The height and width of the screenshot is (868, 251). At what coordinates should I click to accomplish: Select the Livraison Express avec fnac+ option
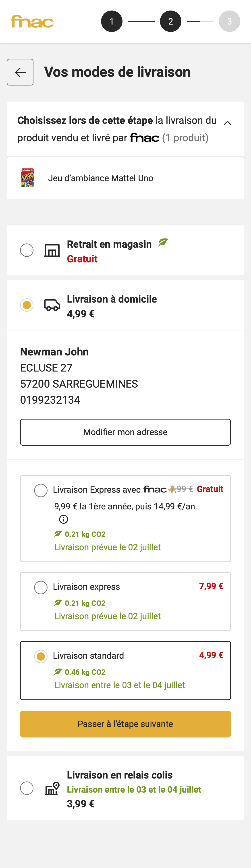(41, 490)
